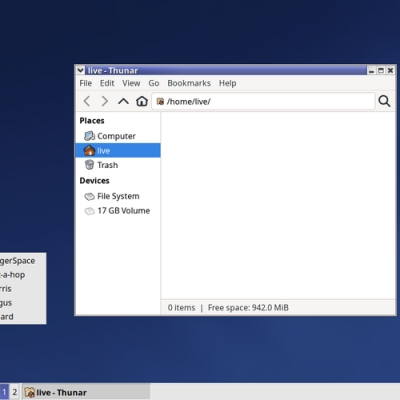Go back with the left arrow

87,101
